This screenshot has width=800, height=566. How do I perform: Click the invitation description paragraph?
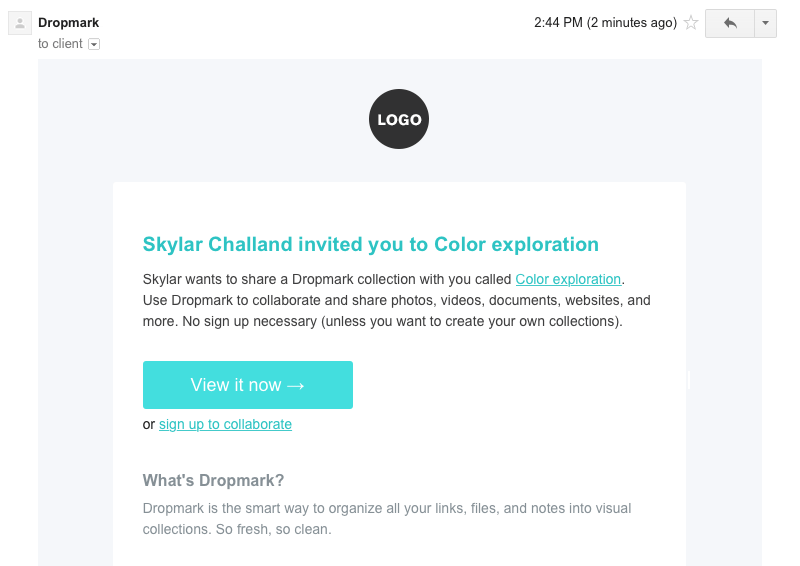(396, 300)
